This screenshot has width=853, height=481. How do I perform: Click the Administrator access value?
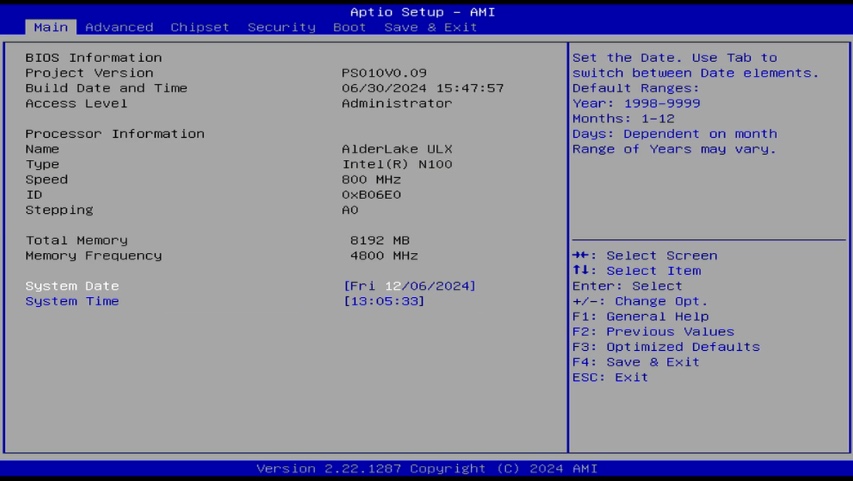[397, 103]
